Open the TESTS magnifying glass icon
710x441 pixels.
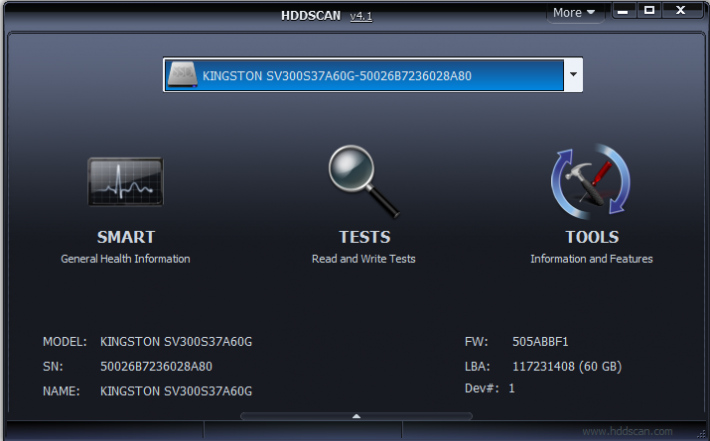tap(364, 182)
